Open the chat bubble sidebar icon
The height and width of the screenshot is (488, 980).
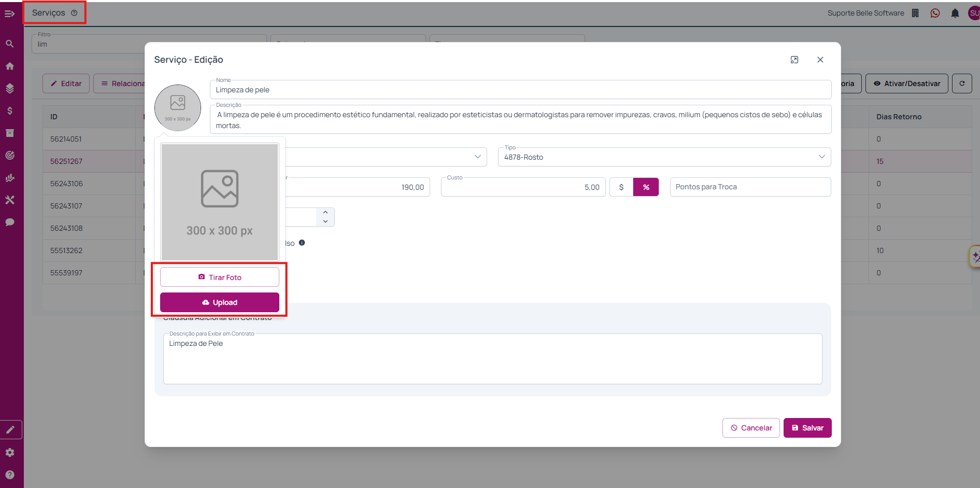click(x=9, y=222)
